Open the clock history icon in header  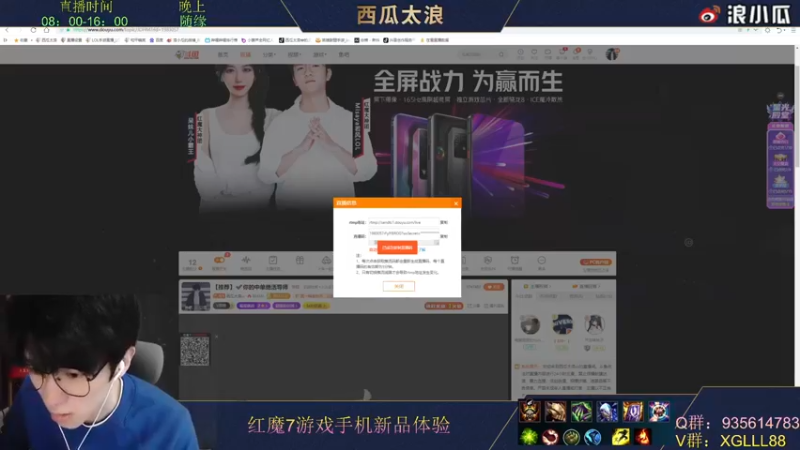(x=520, y=53)
